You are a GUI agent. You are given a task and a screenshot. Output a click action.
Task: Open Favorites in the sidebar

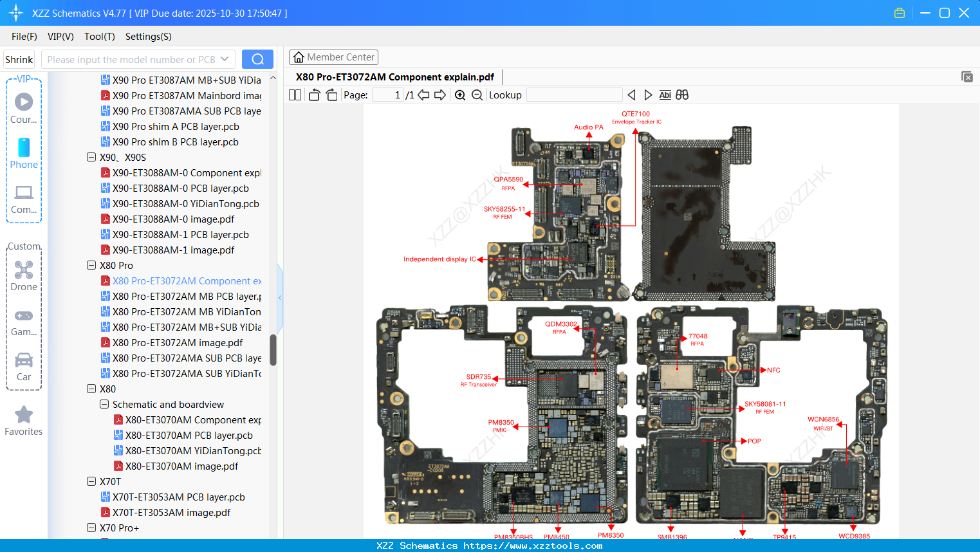coord(24,421)
